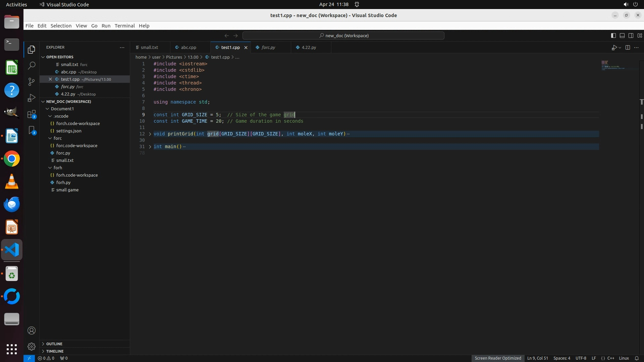Click the C++ language mode button
Image resolution: width=644 pixels, height=362 pixels.
point(610,358)
